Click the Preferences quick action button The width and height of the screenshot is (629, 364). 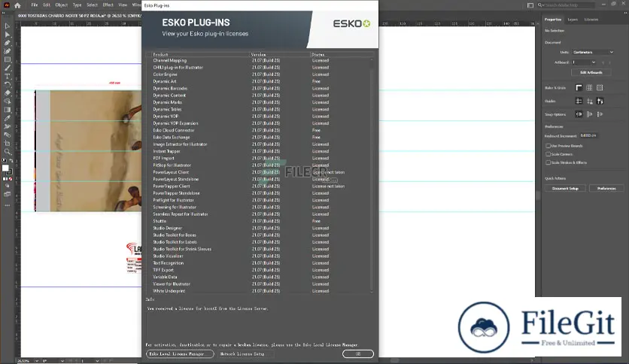(606, 189)
